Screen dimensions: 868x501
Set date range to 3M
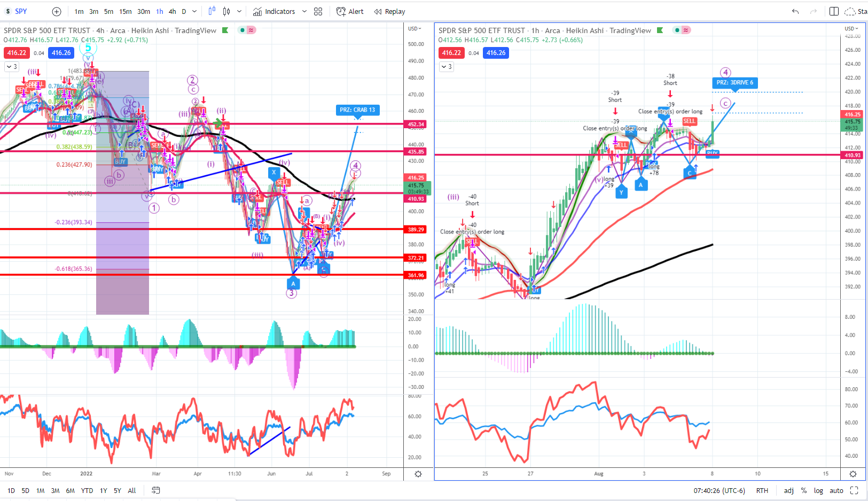coord(55,490)
